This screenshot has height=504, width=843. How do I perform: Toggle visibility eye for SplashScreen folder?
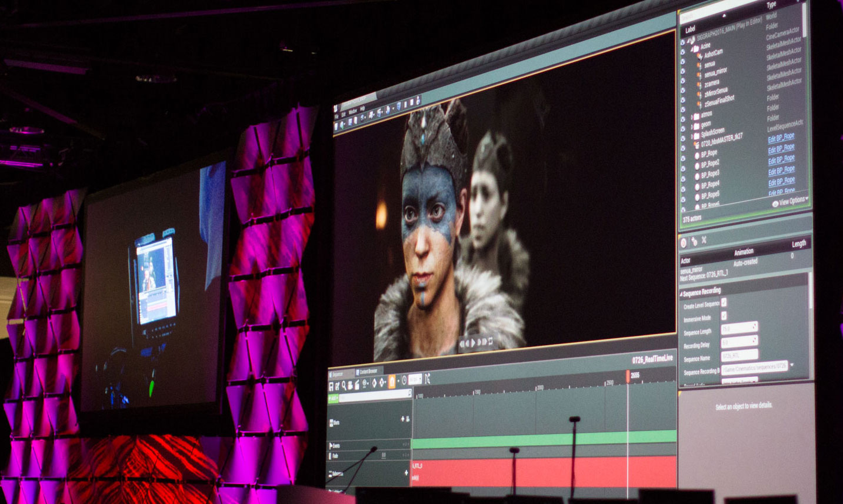click(x=683, y=138)
